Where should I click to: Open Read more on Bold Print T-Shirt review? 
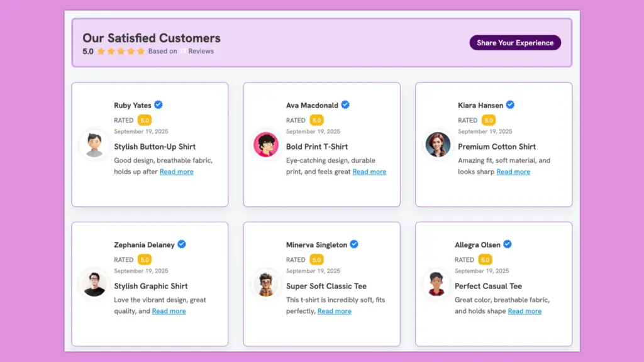(x=369, y=172)
